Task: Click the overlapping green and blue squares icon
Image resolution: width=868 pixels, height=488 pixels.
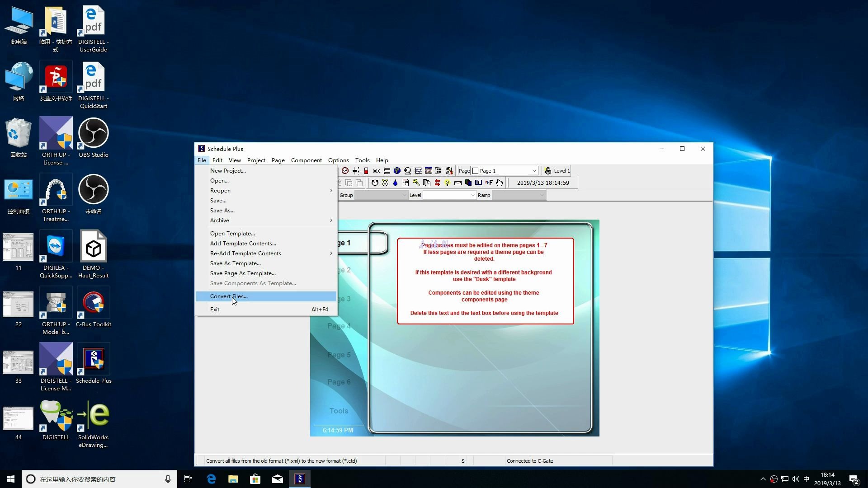Action: click(468, 183)
